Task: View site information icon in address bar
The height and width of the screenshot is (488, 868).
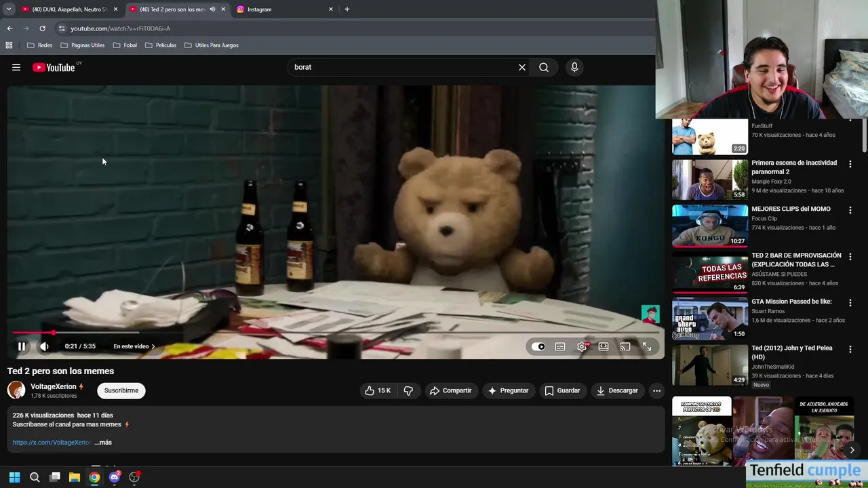Action: pos(62,28)
